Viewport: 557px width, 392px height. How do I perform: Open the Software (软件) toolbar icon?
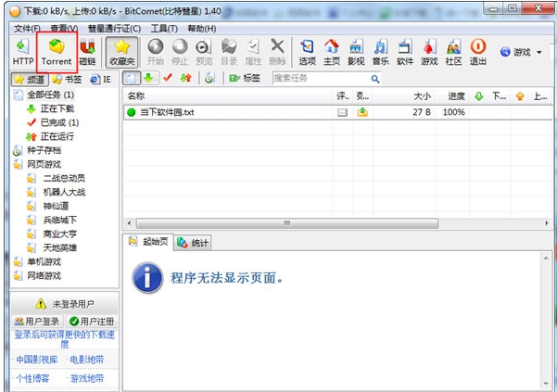(405, 52)
